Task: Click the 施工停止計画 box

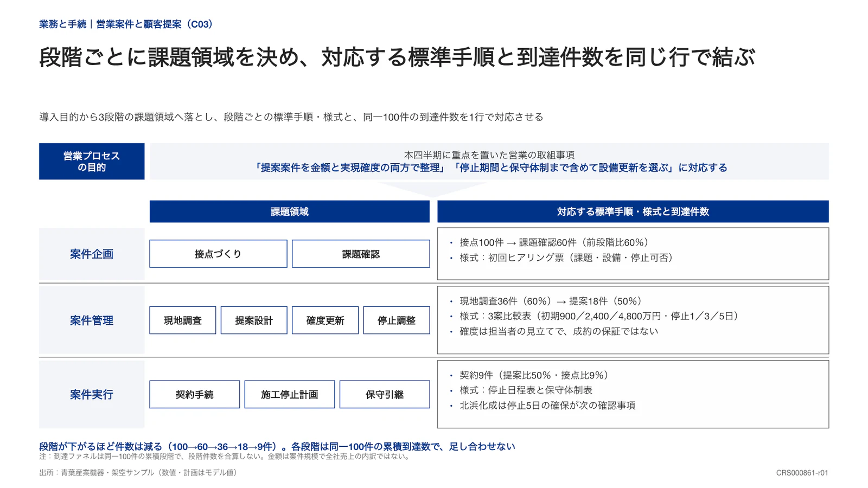Action: [x=290, y=395]
